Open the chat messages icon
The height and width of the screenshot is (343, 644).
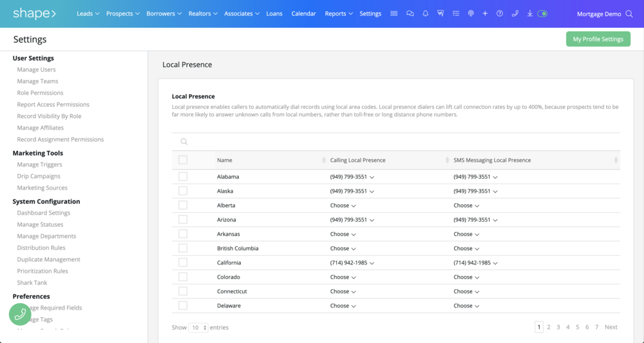tap(410, 14)
